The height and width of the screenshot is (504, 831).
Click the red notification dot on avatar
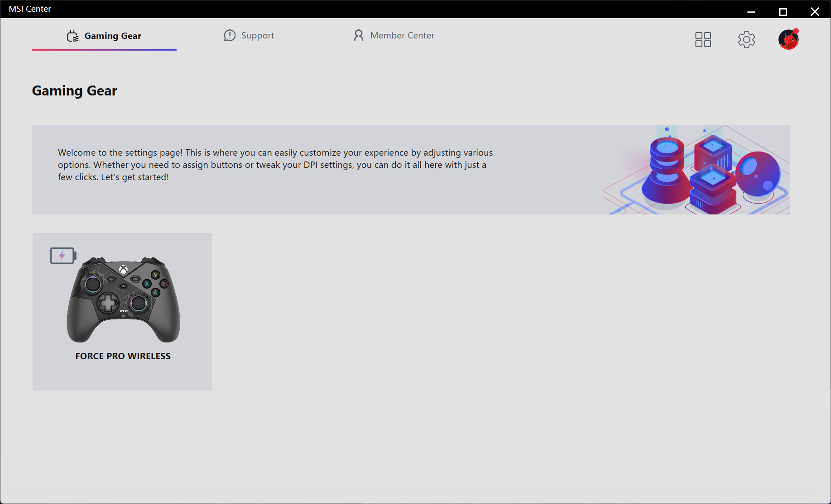click(x=796, y=31)
